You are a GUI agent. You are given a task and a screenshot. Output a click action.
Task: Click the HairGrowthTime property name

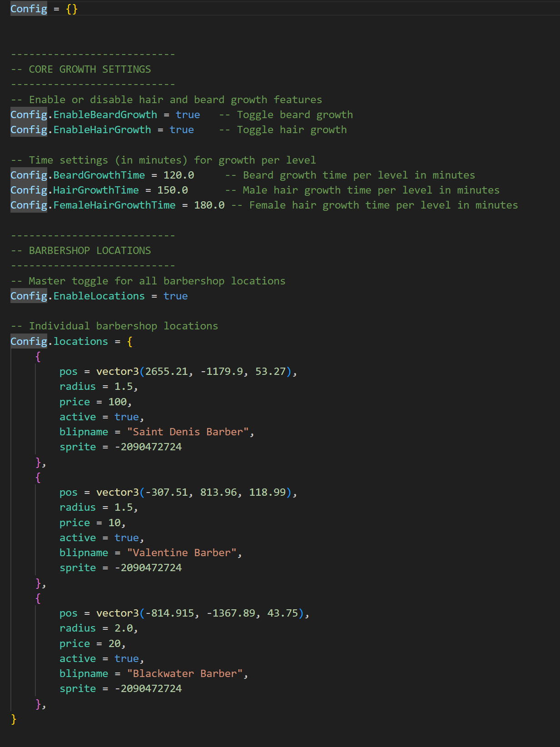(x=96, y=190)
